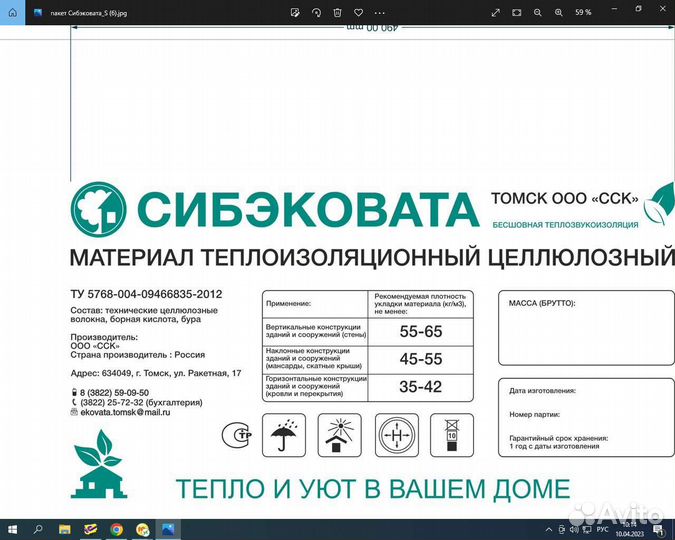Delete the image using the trash icon
This screenshot has height=540, width=675.
tap(338, 12)
